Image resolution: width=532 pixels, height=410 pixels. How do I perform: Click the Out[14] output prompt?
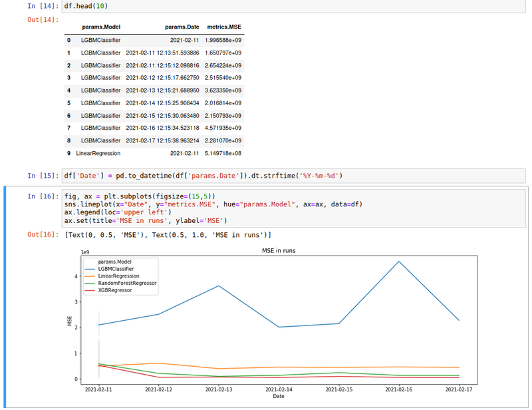43,19
